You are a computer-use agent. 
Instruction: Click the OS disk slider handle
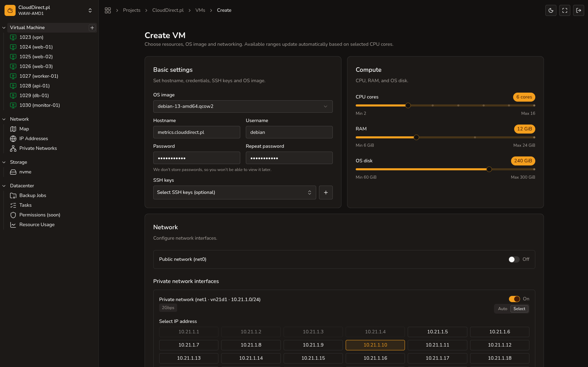489,169
